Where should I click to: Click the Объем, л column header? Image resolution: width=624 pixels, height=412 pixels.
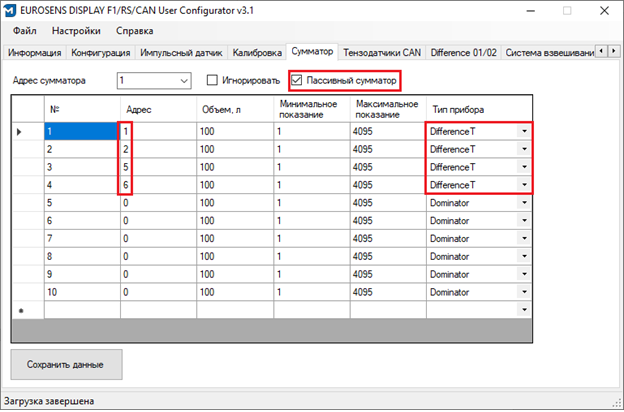pos(235,109)
